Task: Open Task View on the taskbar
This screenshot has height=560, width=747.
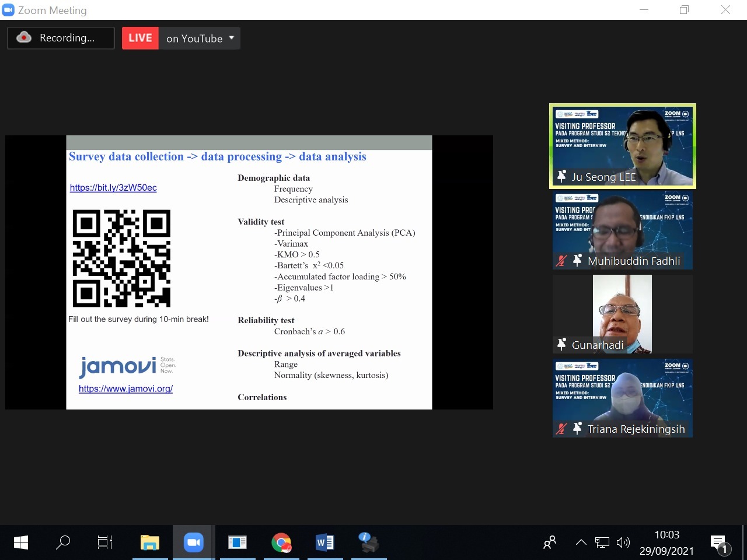Action: [105, 542]
